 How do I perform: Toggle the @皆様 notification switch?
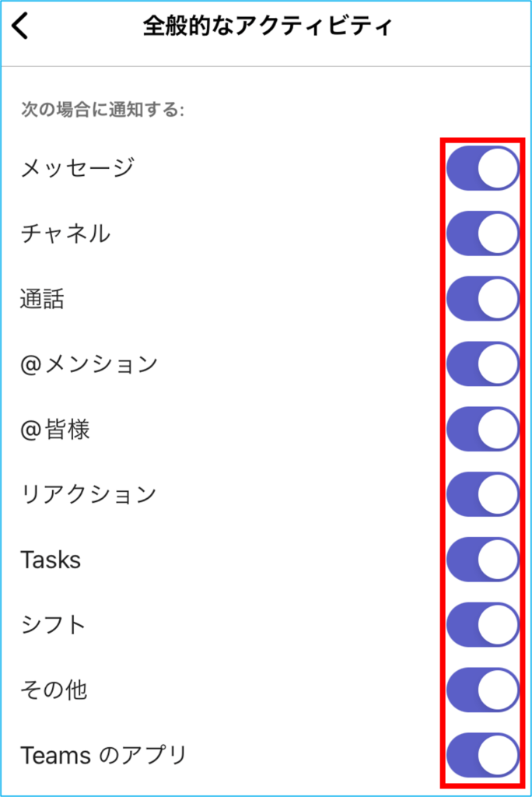click(x=482, y=430)
